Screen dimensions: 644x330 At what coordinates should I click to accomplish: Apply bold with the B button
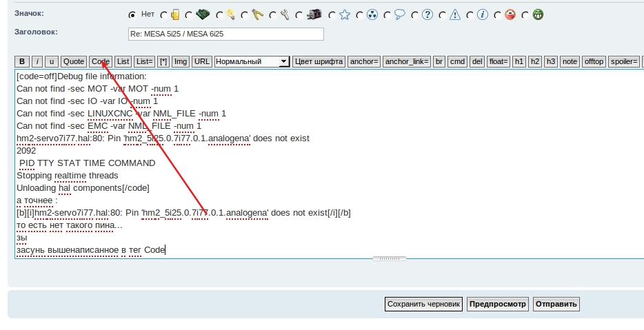pos(22,61)
